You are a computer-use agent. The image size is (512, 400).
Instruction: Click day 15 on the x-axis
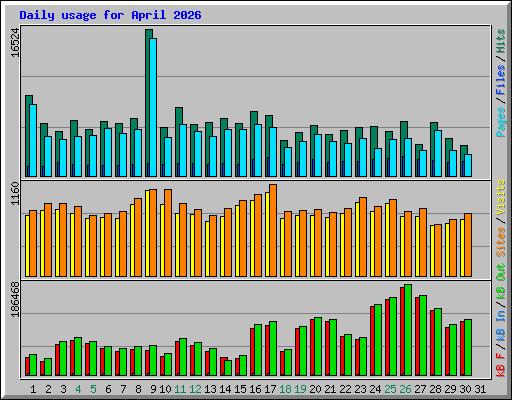(x=240, y=389)
